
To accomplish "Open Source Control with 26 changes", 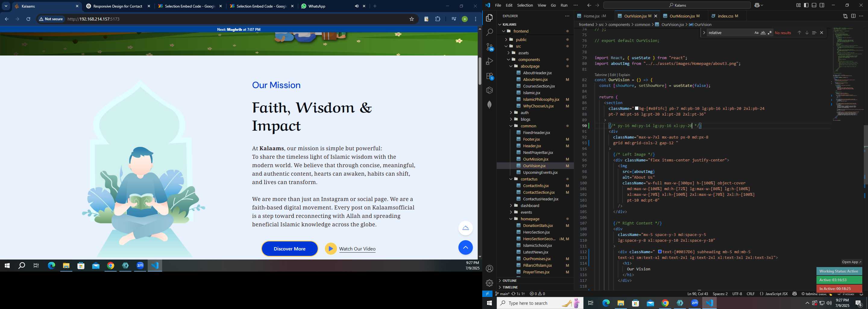I will (x=489, y=47).
